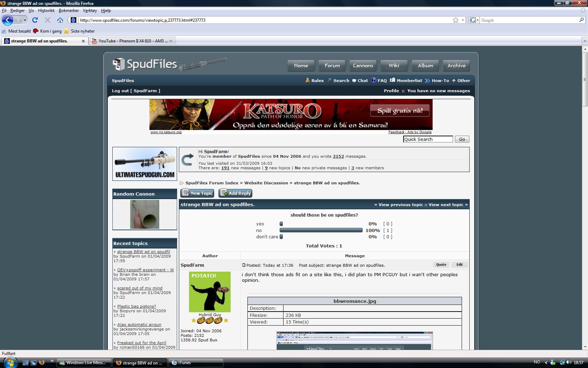Click the Firefox quick launch icon in taskbar
The height and width of the screenshot is (368, 588).
click(x=42, y=362)
